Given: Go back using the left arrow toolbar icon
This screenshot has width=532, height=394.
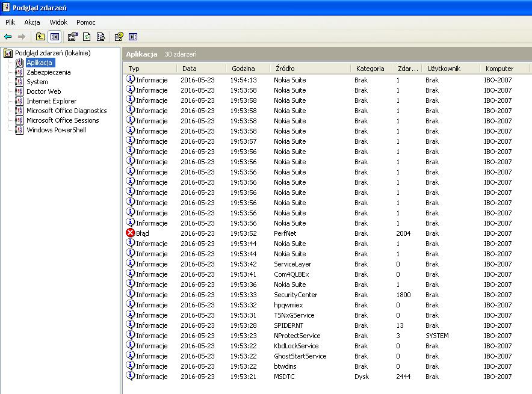Looking at the screenshot, I should 8,37.
